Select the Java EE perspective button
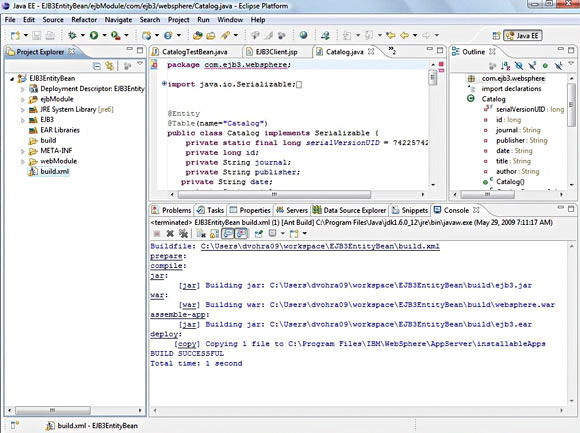This screenshot has height=433, width=580. pos(523,36)
